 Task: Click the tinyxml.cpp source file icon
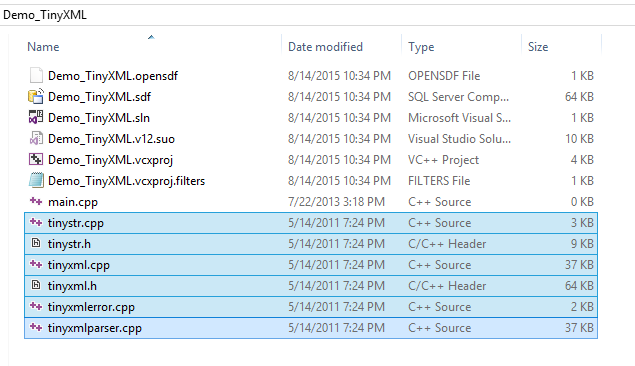coord(36,264)
